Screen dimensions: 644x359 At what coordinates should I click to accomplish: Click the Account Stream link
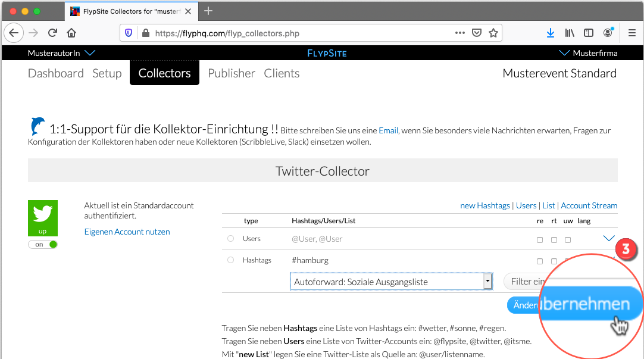[589, 205]
